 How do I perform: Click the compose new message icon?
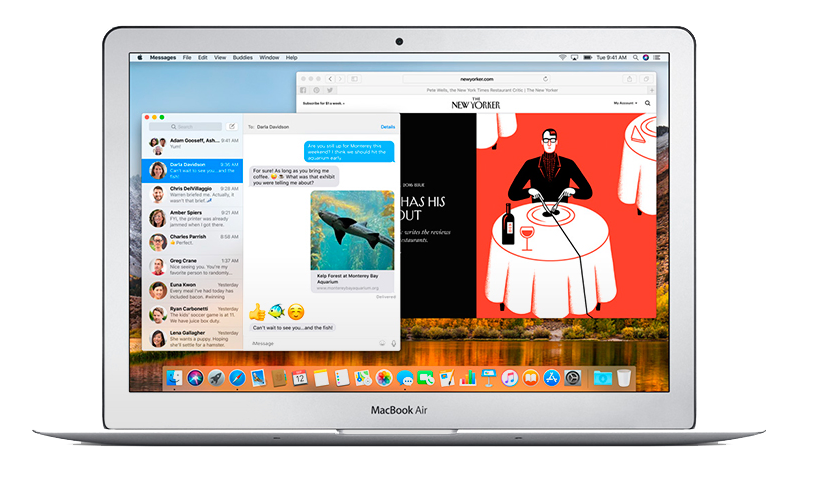coord(232,127)
